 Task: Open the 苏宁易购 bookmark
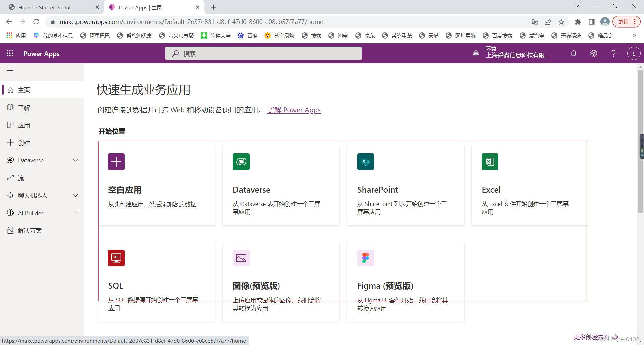click(x=279, y=36)
